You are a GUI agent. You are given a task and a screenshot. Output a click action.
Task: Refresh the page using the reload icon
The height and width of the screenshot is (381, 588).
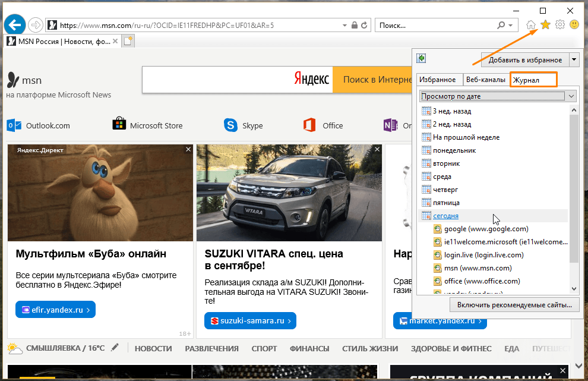[364, 25]
